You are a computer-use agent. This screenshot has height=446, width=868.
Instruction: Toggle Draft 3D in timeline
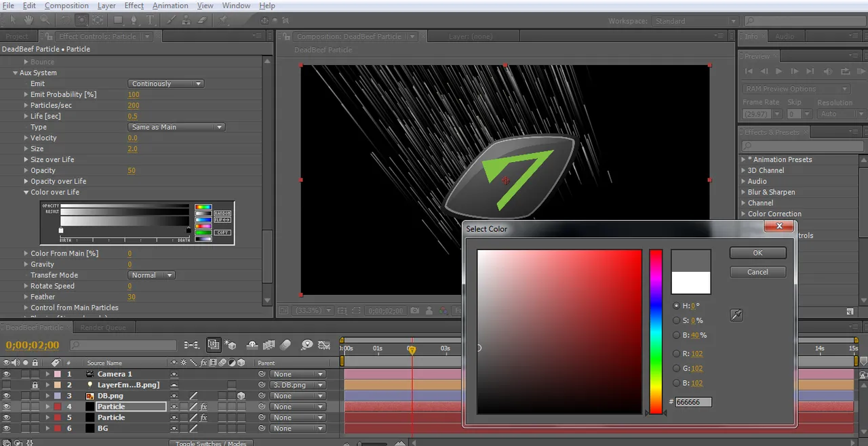tap(230, 345)
